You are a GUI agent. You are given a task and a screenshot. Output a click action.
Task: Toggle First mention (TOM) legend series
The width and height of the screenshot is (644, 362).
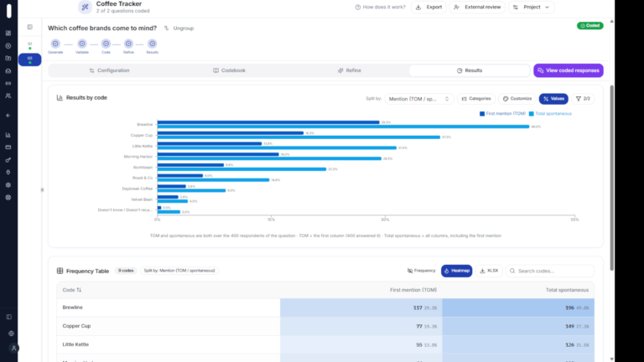point(503,114)
